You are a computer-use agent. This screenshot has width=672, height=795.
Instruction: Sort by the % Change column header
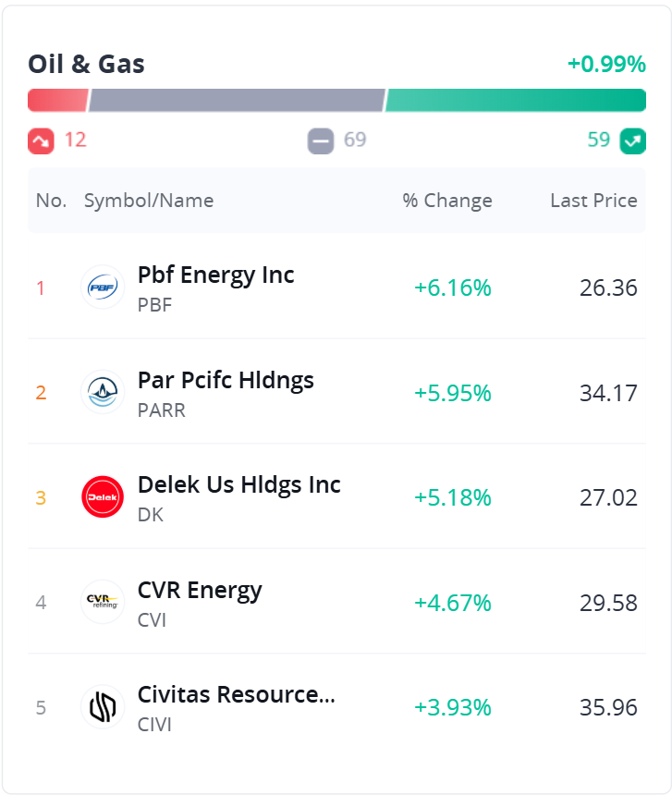447,201
